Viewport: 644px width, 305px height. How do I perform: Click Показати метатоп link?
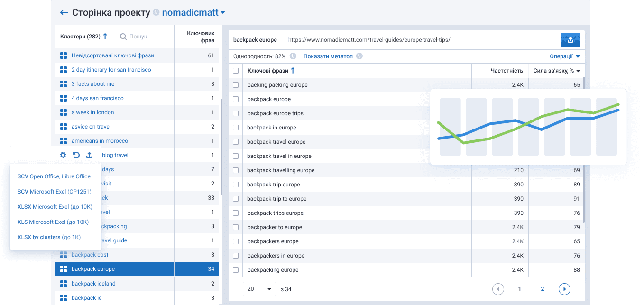(x=328, y=56)
